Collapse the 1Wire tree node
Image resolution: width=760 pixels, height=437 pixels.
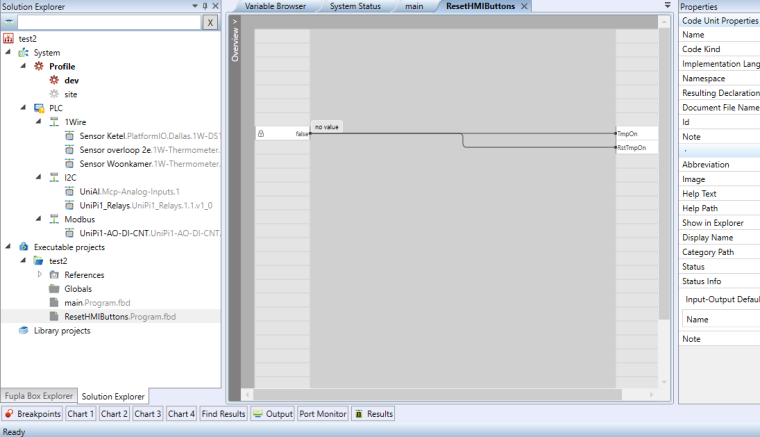tap(38, 122)
